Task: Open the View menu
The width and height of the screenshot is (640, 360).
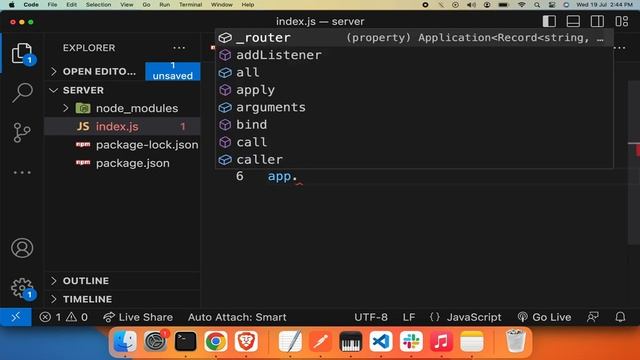Action: click(127, 4)
